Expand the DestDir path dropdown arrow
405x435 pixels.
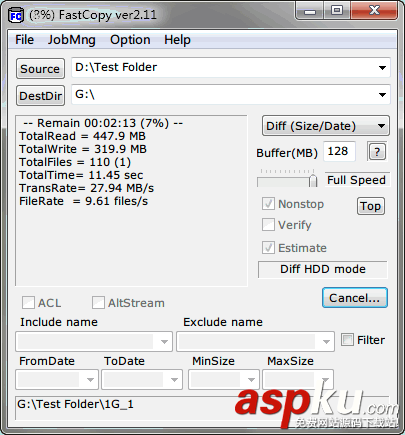[x=382, y=95]
